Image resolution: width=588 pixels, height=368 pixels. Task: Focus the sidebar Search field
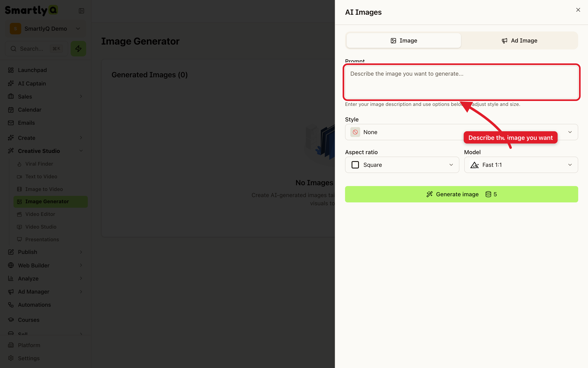coord(37,49)
